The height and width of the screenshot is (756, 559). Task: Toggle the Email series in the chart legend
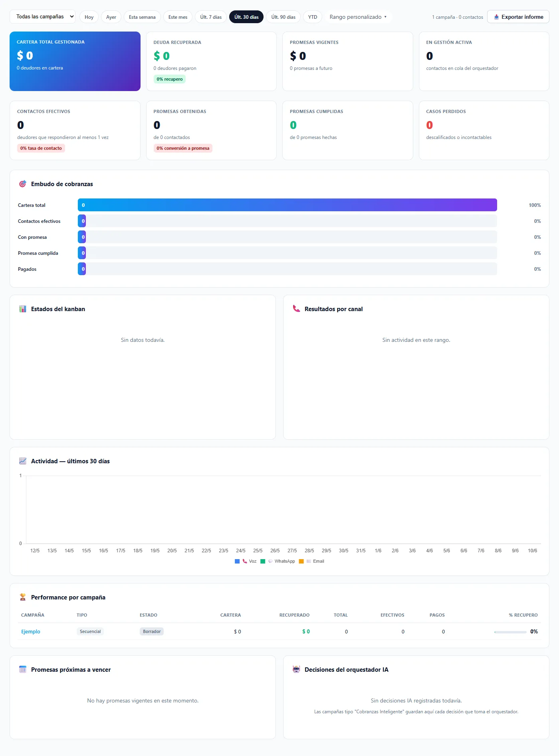coord(311,561)
